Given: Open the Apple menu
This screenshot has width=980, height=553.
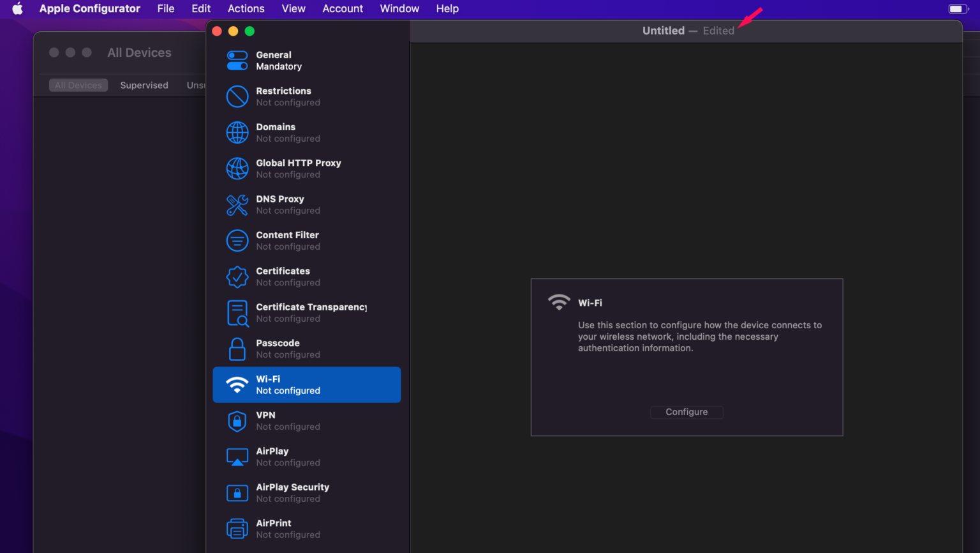Looking at the screenshot, I should tap(18, 9).
